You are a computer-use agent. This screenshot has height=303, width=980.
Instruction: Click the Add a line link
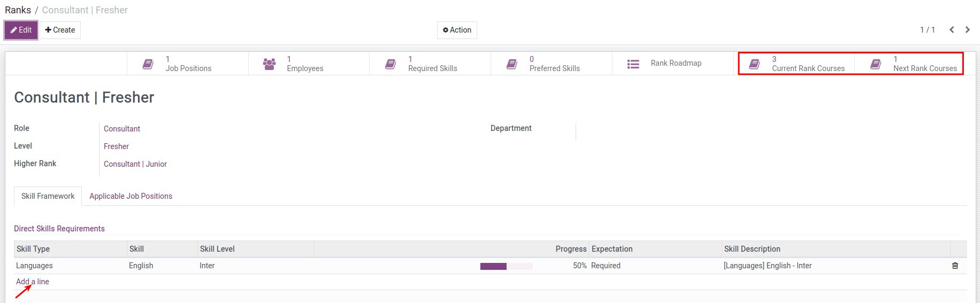pos(32,282)
